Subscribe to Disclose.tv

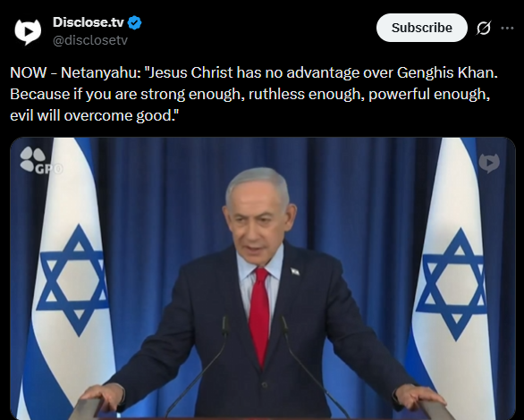coord(422,28)
